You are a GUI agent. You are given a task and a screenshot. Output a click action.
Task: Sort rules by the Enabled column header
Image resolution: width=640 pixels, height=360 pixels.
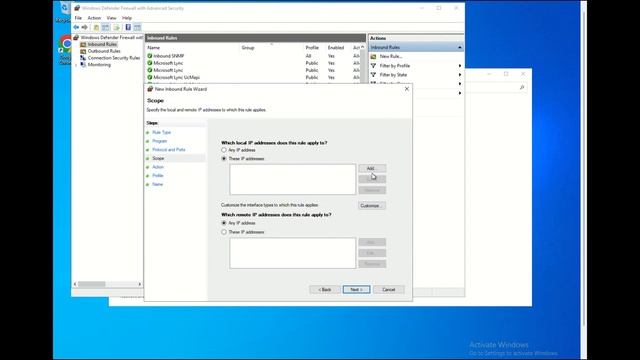[x=338, y=48]
